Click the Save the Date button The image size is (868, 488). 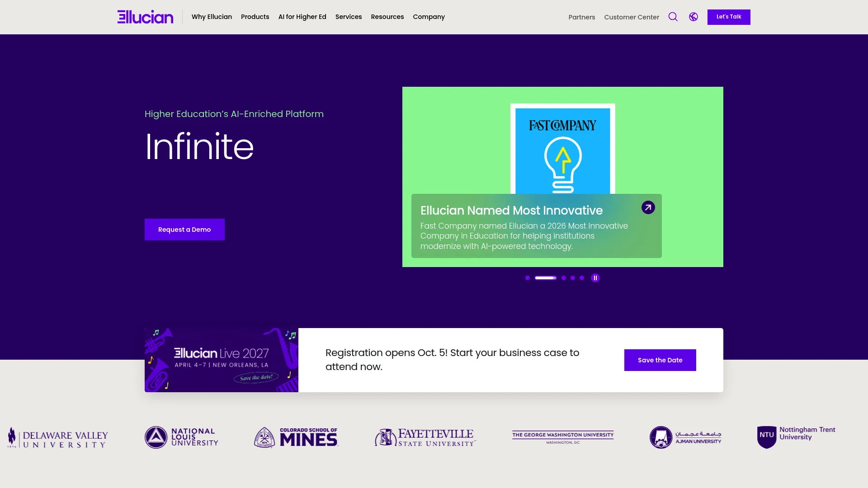point(660,360)
